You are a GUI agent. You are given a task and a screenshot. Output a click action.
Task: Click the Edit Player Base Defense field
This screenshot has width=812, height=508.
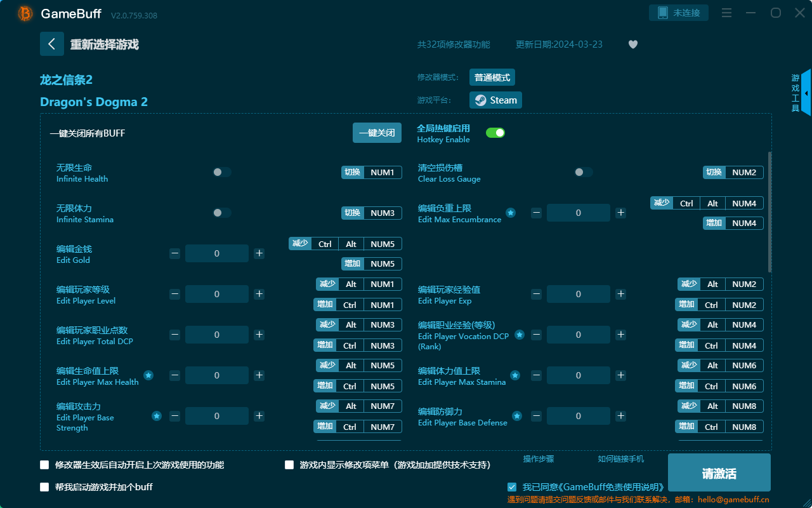tap(579, 416)
